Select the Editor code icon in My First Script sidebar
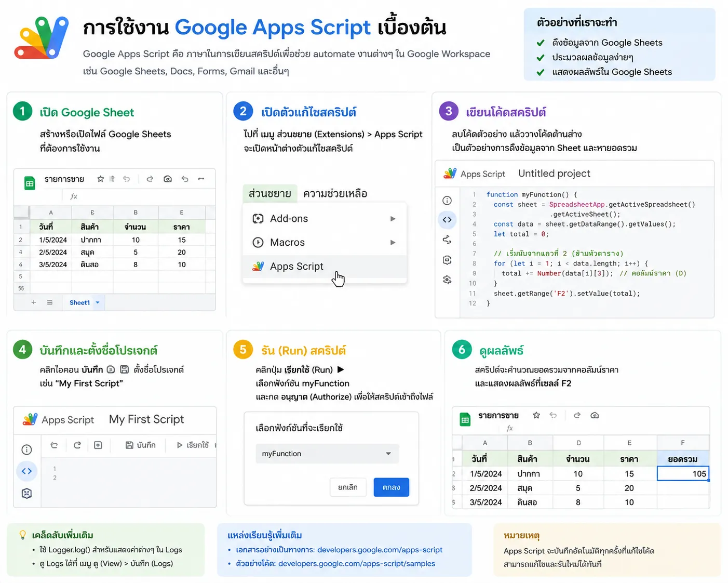Screen dimensions: 728x583 coord(27,471)
